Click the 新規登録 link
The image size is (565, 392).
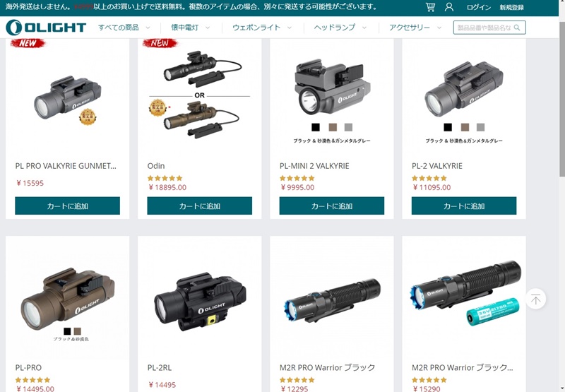point(511,7)
